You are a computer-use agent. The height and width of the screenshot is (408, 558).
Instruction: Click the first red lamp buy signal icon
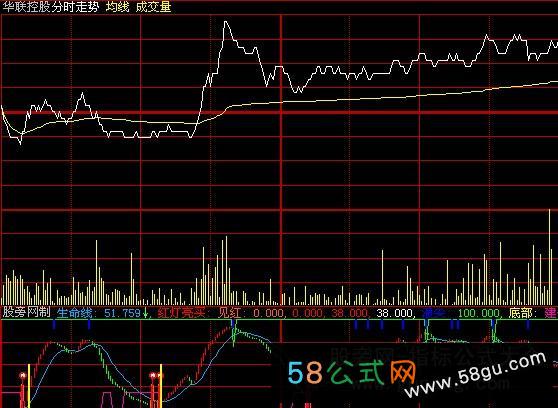23,376
